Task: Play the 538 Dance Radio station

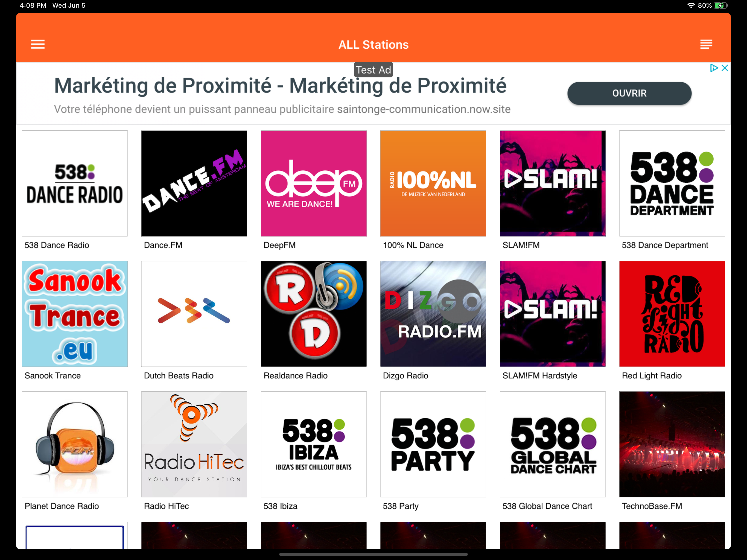Action: click(75, 183)
